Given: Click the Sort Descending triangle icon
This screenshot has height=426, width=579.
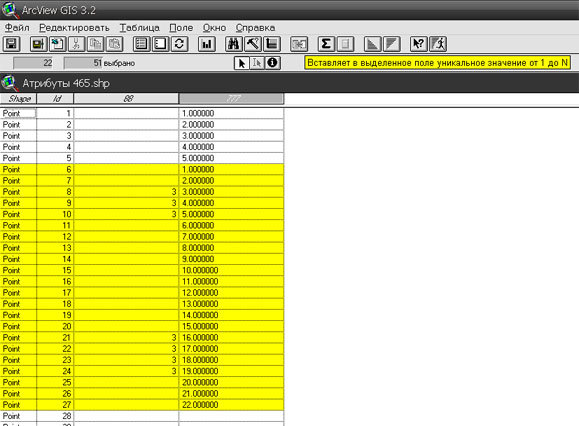Looking at the screenshot, I should tap(391, 44).
